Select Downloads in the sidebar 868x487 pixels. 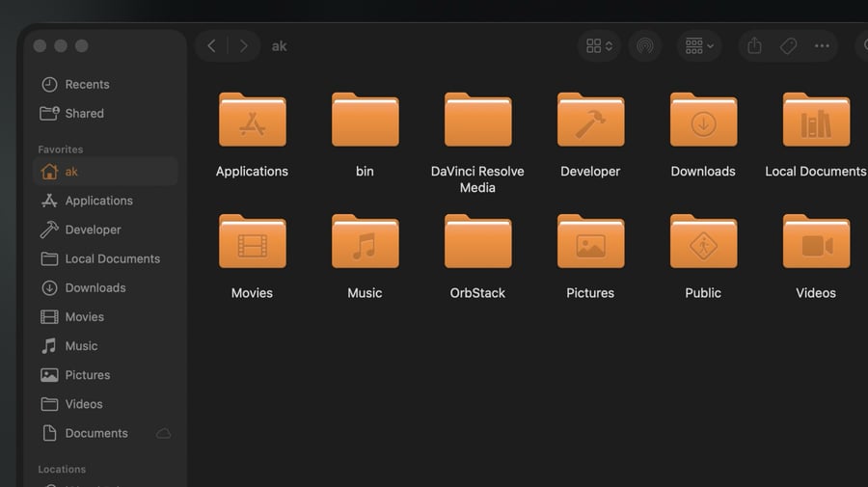coord(105,287)
